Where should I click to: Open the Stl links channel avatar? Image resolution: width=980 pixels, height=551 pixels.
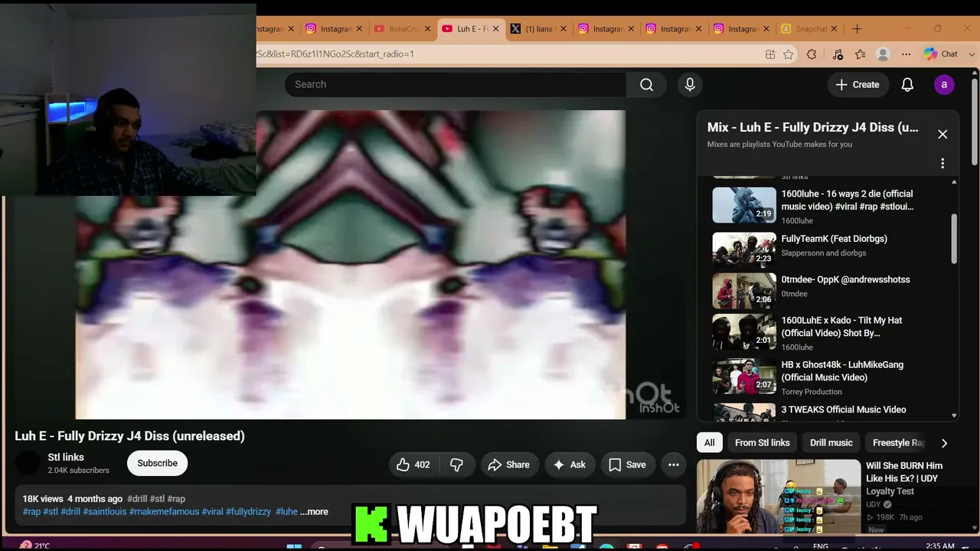(28, 463)
